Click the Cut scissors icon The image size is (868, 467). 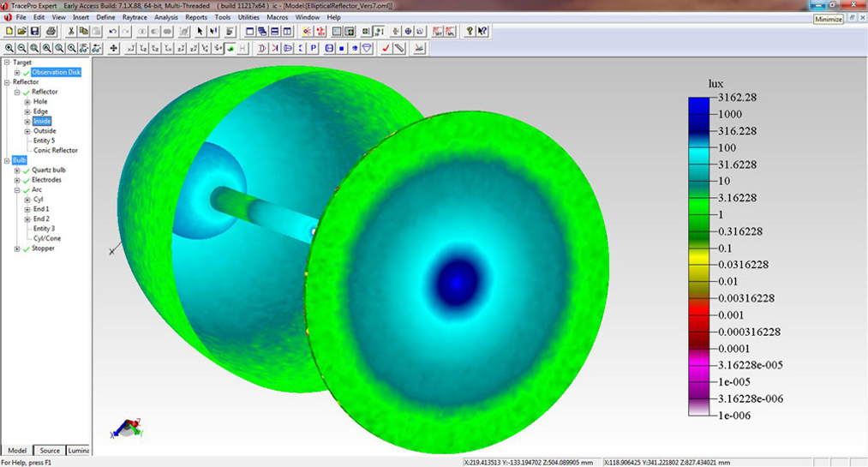click(71, 32)
